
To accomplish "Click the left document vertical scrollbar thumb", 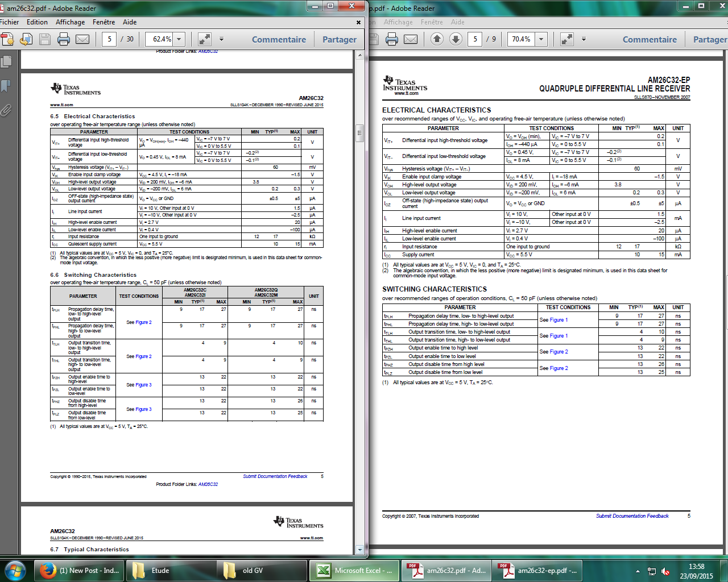I will [359, 133].
